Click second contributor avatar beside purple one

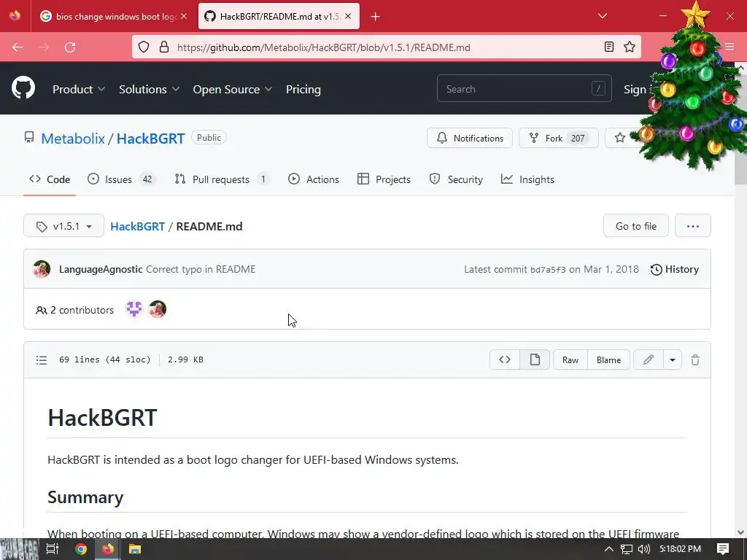pos(158,309)
